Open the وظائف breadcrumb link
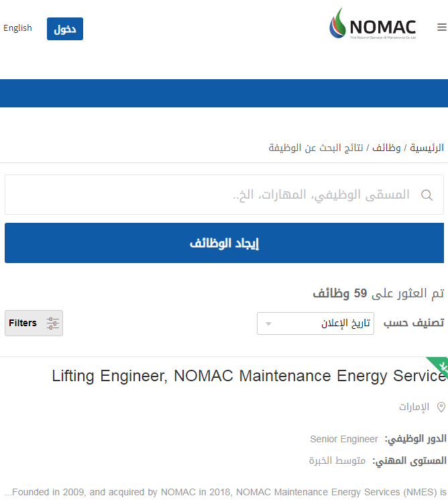The height and width of the screenshot is (500, 448). pos(387,147)
